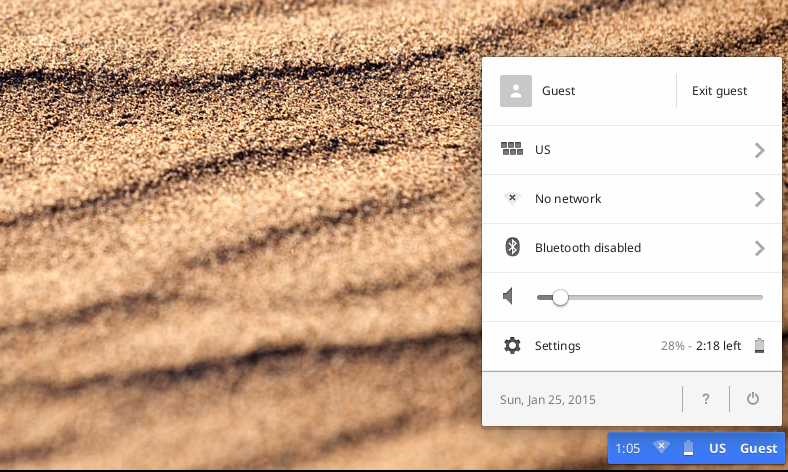Expand the Bluetooth disabled row arrow
This screenshot has height=472, width=788.
[759, 248]
